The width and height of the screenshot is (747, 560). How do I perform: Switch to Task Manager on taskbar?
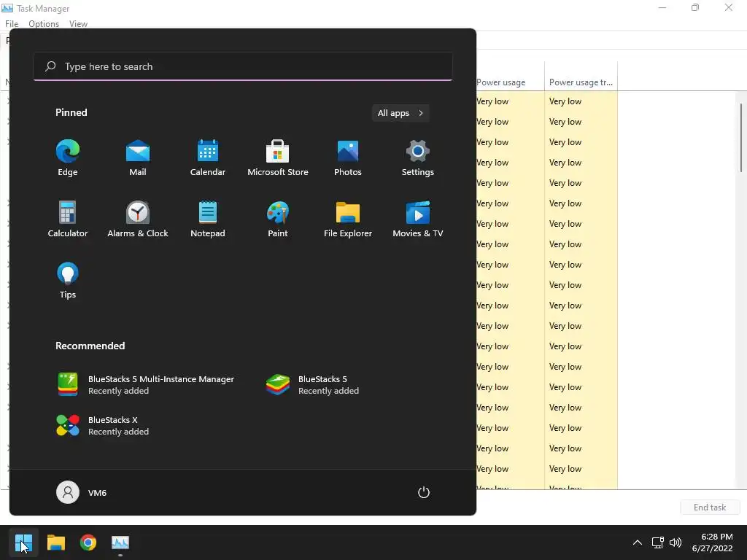[120, 542]
